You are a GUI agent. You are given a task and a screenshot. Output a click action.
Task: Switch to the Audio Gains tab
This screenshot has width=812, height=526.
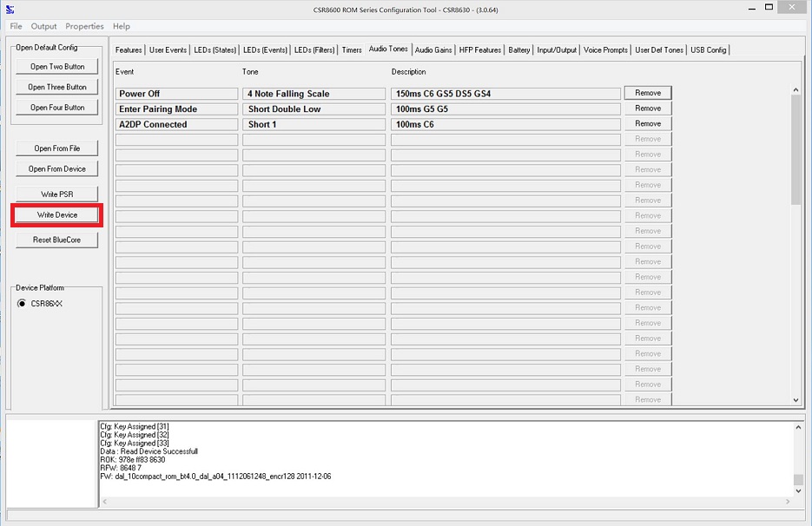coord(432,49)
